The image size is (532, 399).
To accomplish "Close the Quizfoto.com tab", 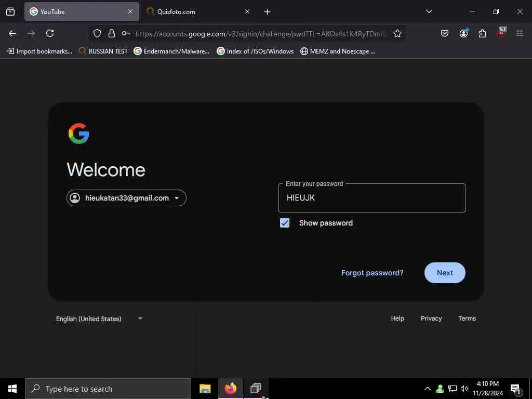I will tap(247, 11).
